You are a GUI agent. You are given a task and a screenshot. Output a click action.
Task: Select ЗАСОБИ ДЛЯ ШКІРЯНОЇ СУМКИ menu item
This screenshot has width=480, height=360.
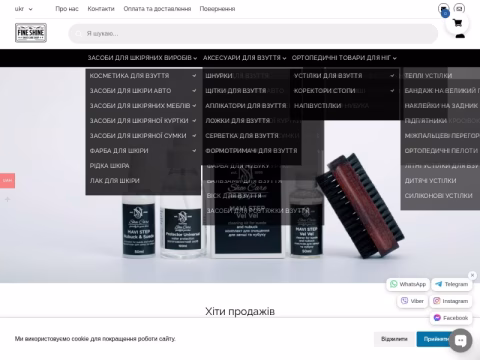[138, 136]
